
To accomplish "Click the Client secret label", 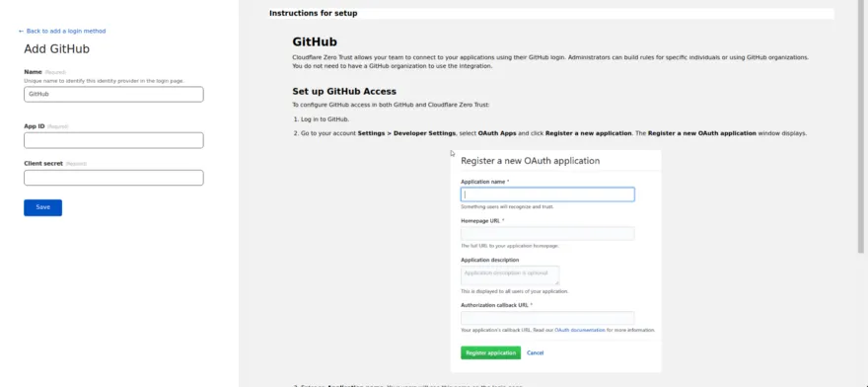I will click(43, 164).
